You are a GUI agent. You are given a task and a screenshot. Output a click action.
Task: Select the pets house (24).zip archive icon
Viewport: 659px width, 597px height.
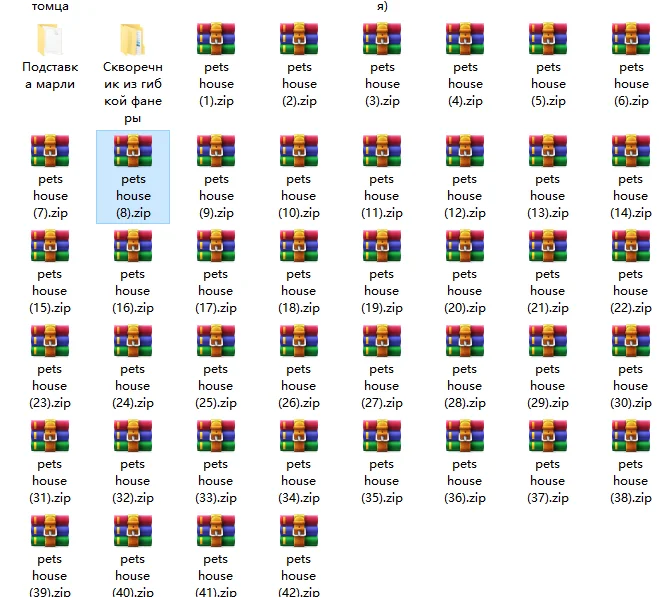click(133, 341)
